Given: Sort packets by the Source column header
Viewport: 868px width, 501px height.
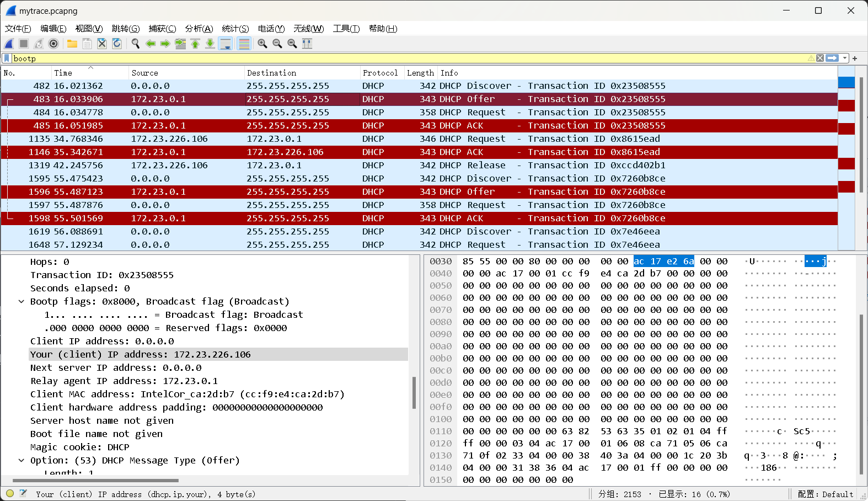Looking at the screenshot, I should 186,73.
